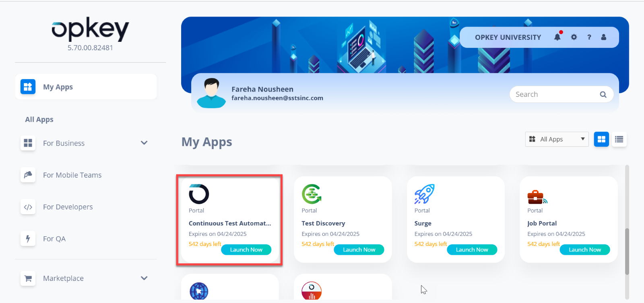Click the My Apps sidebar icon
The image size is (644, 303).
[x=28, y=86]
